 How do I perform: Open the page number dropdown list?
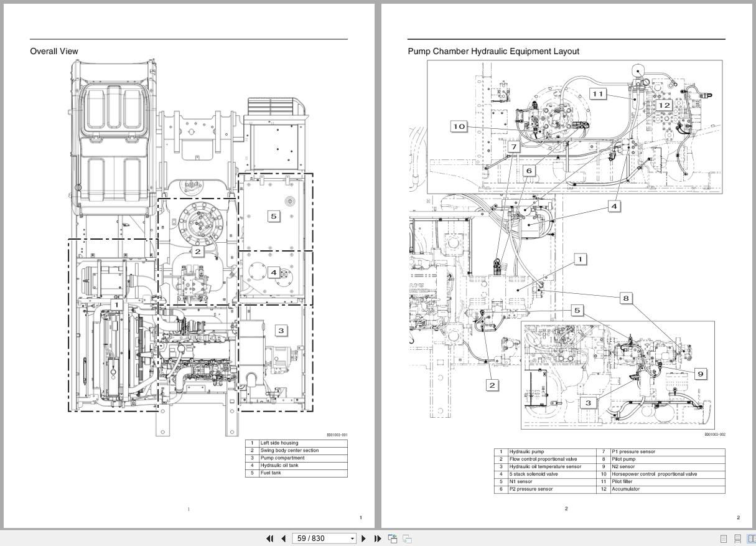pos(352,538)
